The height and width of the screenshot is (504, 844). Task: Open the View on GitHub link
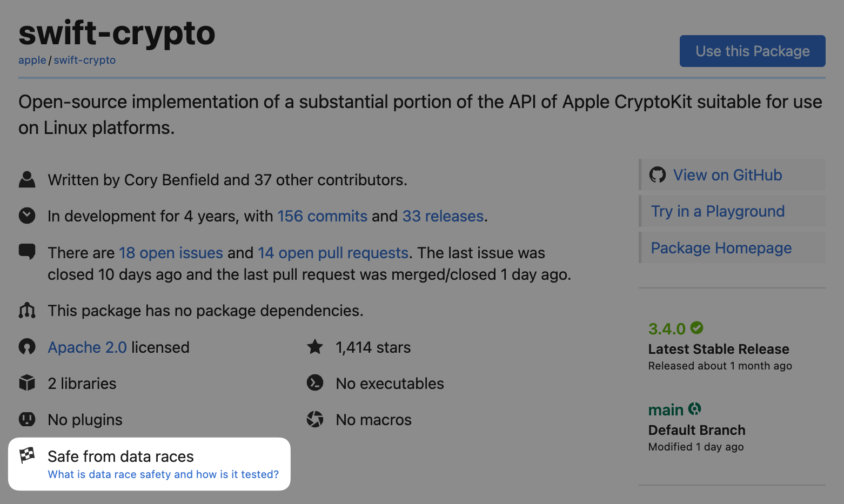727,174
